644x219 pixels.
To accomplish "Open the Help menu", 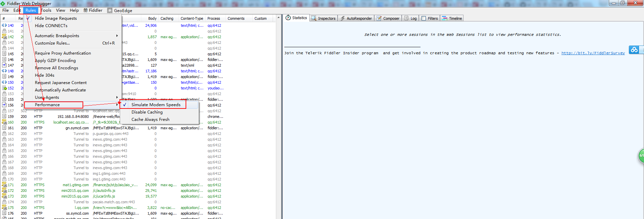I will (x=74, y=10).
